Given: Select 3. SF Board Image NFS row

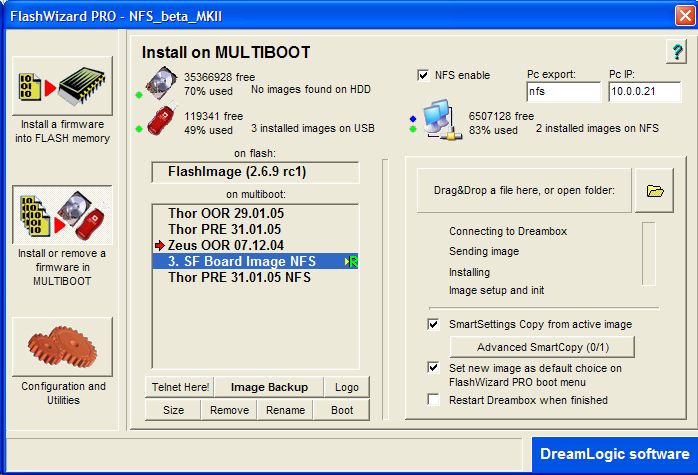Looking at the screenshot, I should (x=255, y=261).
